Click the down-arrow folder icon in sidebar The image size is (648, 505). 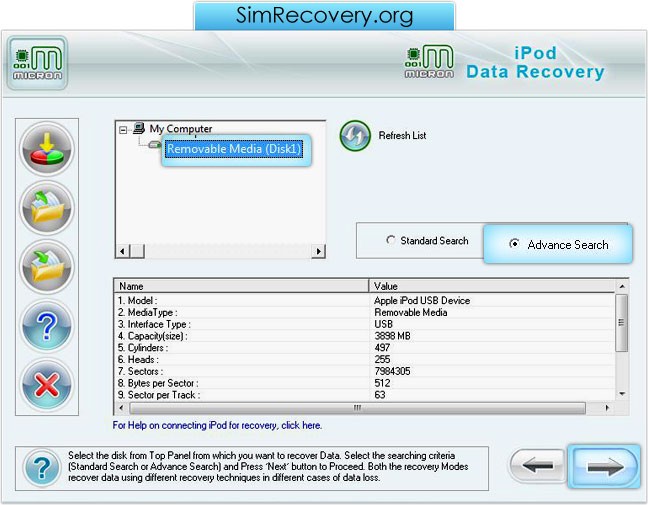pyautogui.click(x=47, y=267)
